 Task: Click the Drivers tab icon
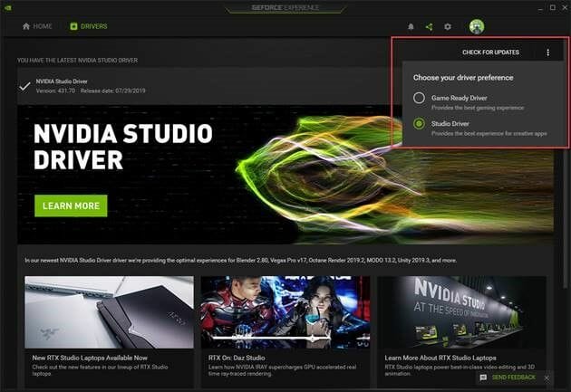point(73,26)
